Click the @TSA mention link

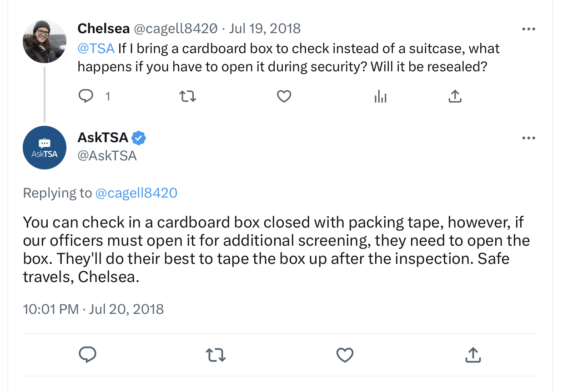[x=96, y=48]
